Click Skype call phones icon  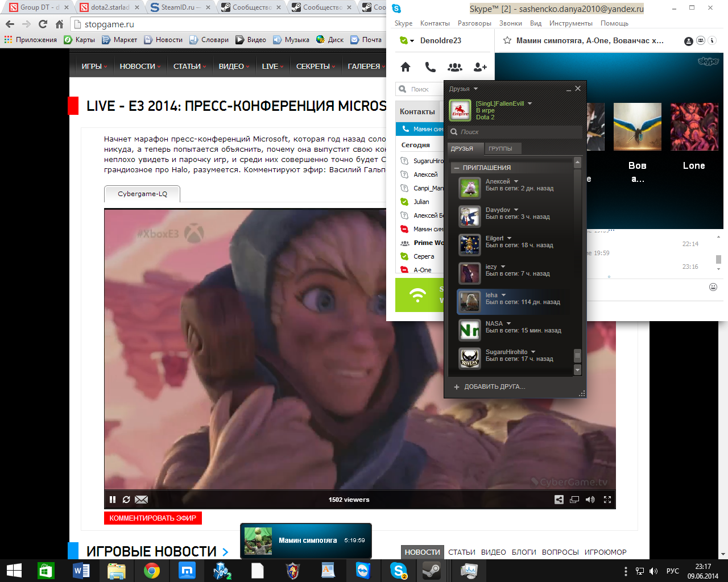(431, 67)
